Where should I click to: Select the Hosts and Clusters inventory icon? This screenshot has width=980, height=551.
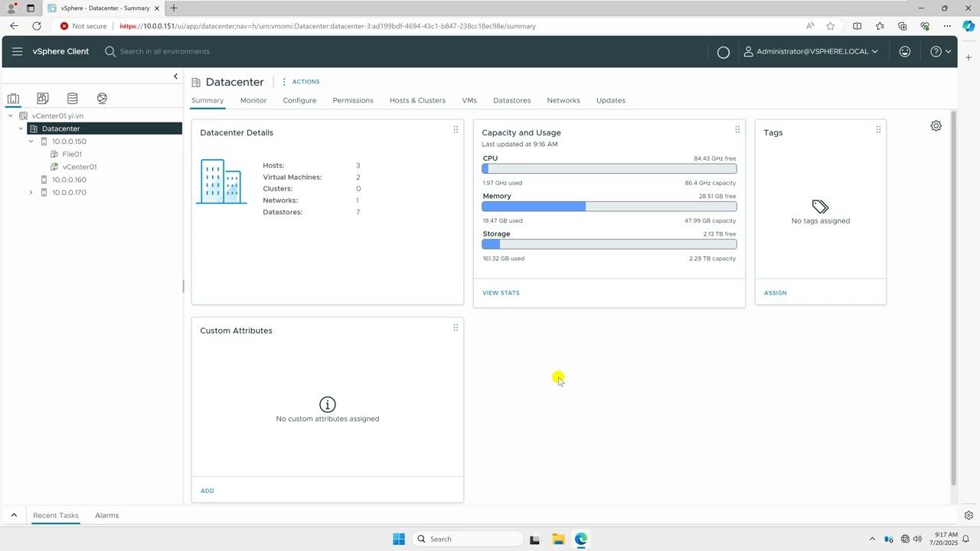pos(13,98)
